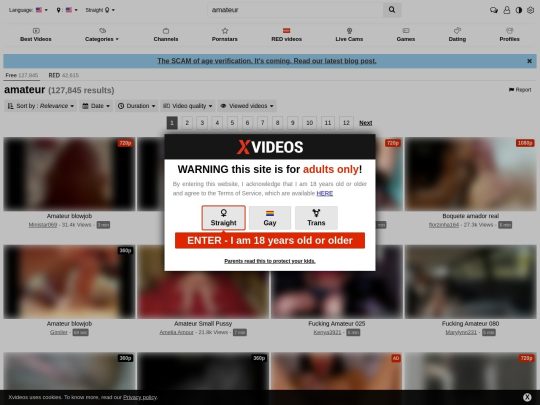Open the Terms of Service HERE link
Image resolution: width=540 pixels, height=405 pixels.
tap(324, 193)
